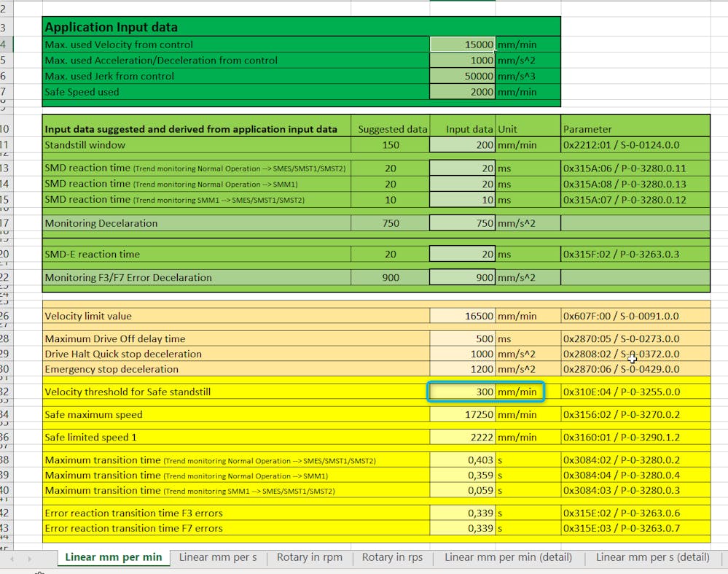Viewport: 728px width, 574px height.
Task: Click the Parameter column header
Action: pyautogui.click(x=587, y=129)
